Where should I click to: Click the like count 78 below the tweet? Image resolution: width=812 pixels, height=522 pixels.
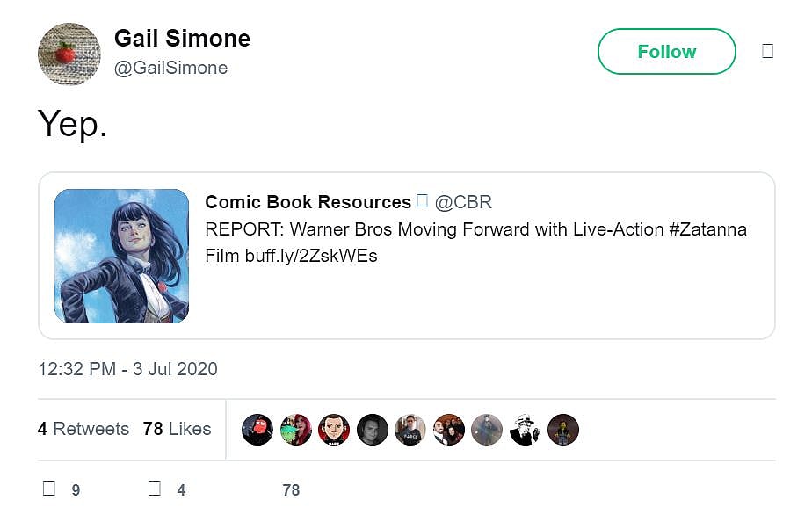tap(291, 490)
